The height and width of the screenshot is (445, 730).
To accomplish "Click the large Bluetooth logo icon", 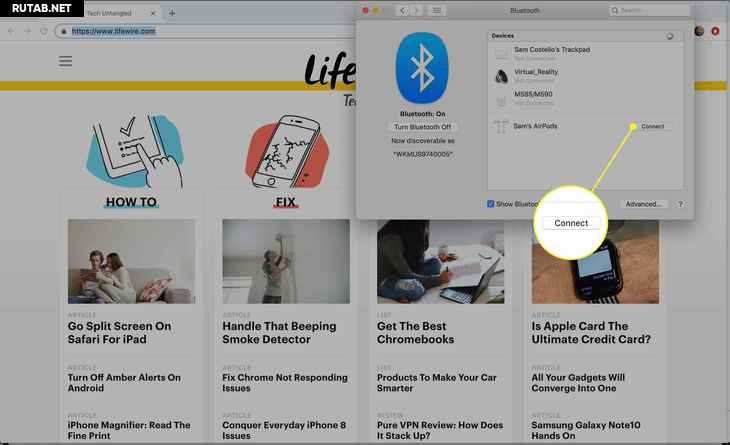I will (422, 68).
